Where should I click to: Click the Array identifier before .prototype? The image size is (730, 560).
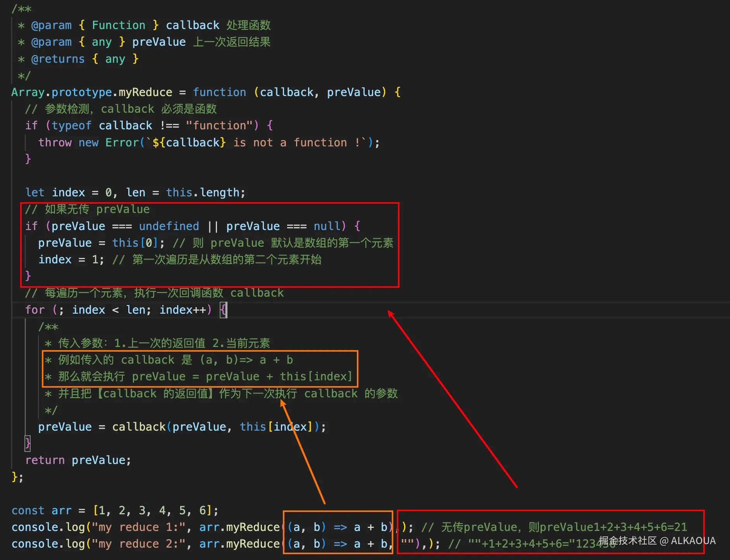[x=28, y=92]
